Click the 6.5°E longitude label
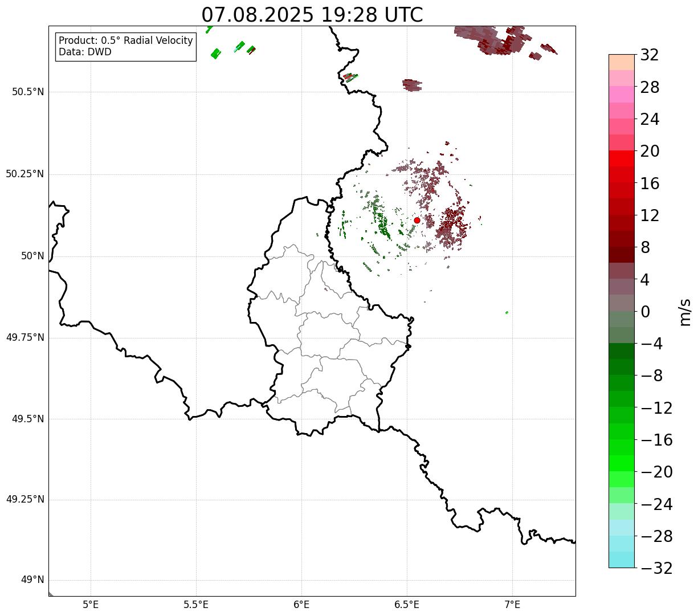 coord(407,605)
